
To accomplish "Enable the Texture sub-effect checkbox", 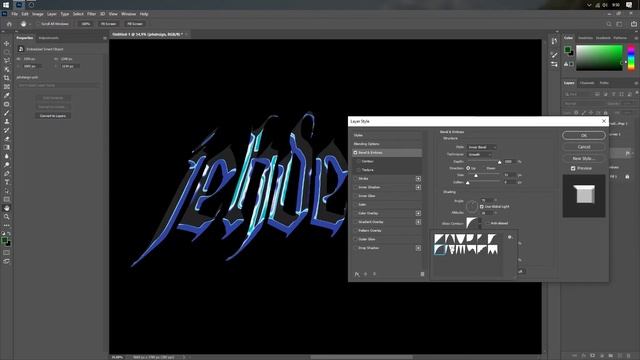I will [x=359, y=170].
